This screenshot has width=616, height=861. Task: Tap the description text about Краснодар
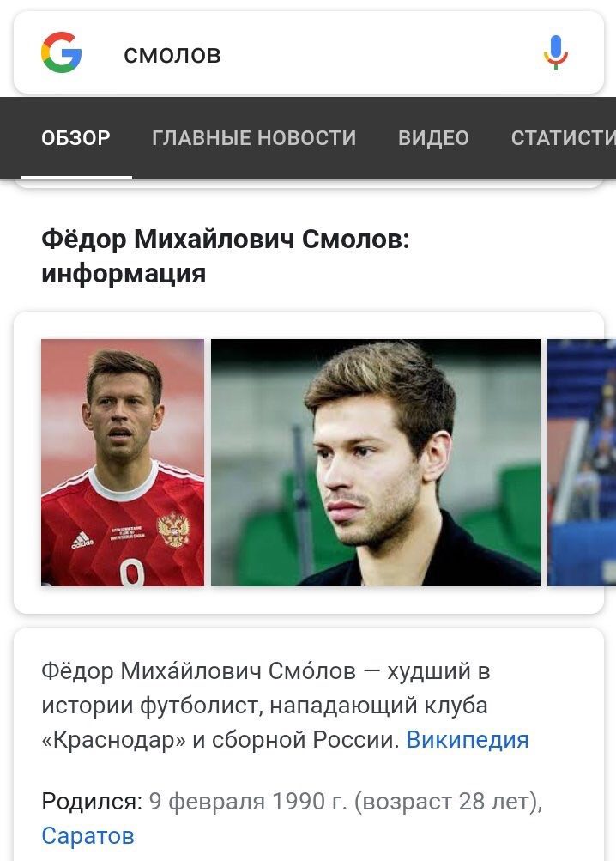[266, 706]
